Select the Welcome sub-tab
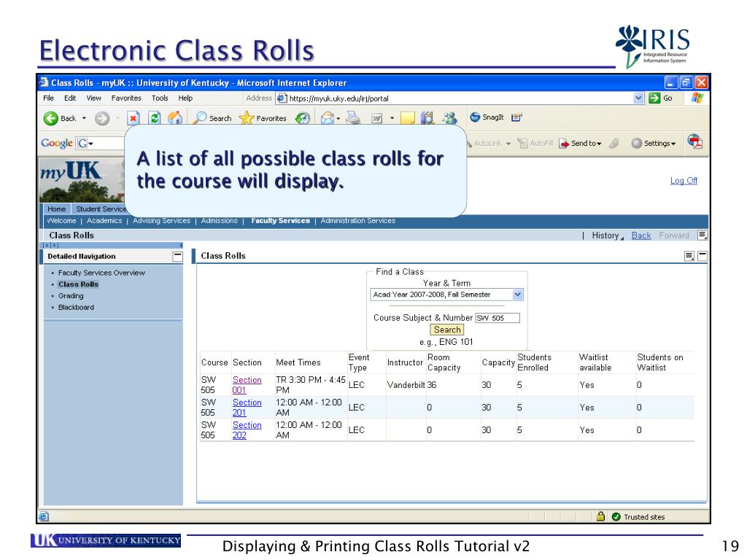This screenshot has height=560, width=747. [61, 220]
